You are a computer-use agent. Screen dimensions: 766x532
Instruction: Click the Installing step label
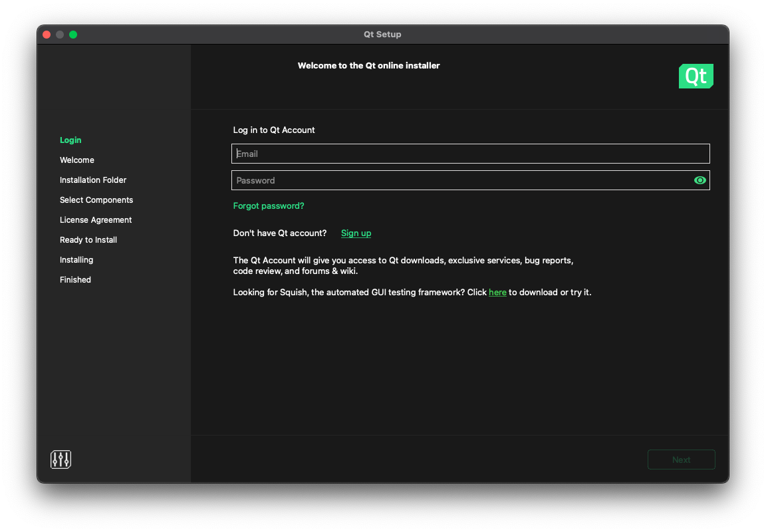[76, 260]
